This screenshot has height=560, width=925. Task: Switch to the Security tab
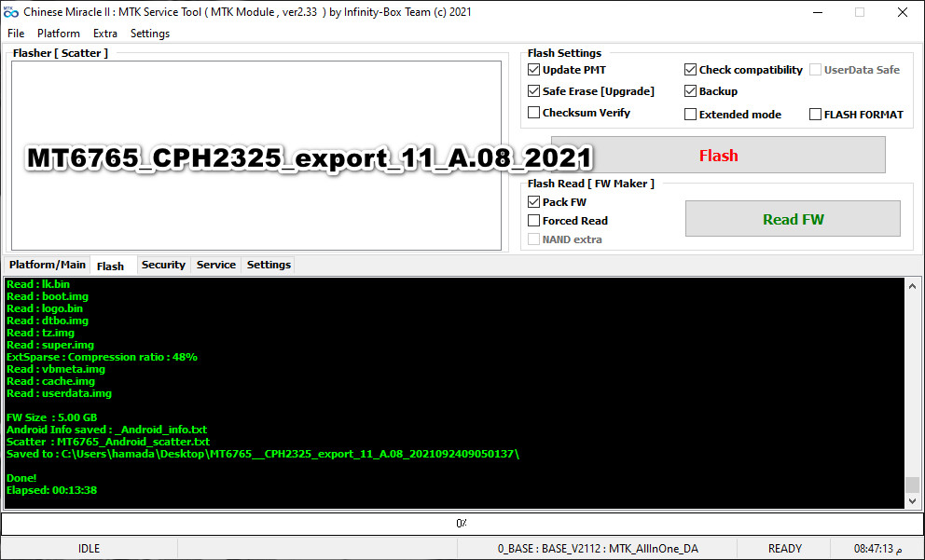pyautogui.click(x=163, y=265)
